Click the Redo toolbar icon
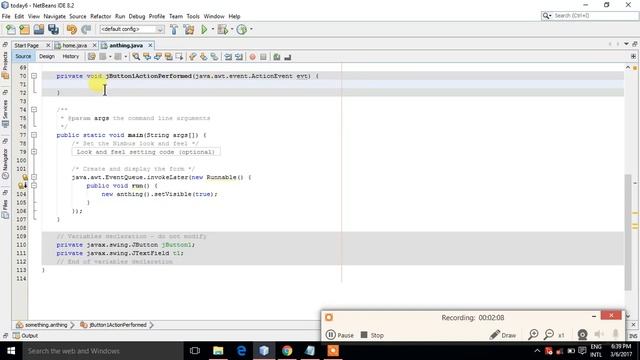Image resolution: width=640 pixels, height=360 pixels. click(x=86, y=29)
